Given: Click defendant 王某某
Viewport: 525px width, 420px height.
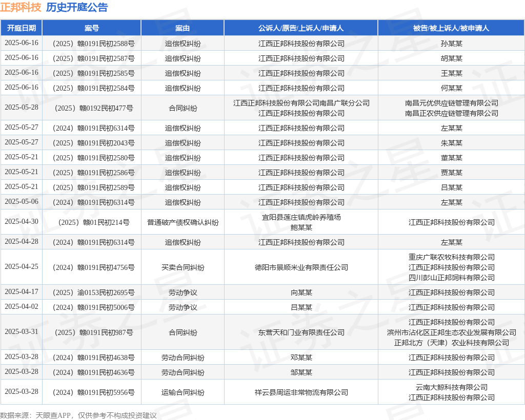Looking at the screenshot, I should (451, 73).
